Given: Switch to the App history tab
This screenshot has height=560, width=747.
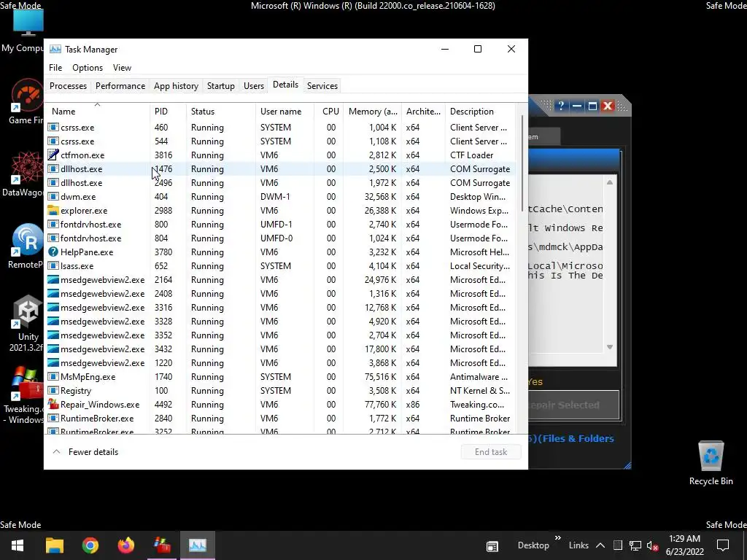Looking at the screenshot, I should tap(176, 86).
